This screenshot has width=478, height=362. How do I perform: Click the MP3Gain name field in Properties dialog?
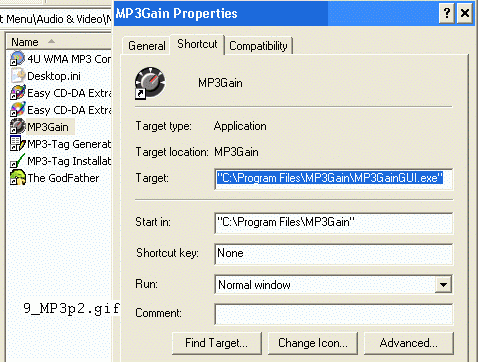220,83
